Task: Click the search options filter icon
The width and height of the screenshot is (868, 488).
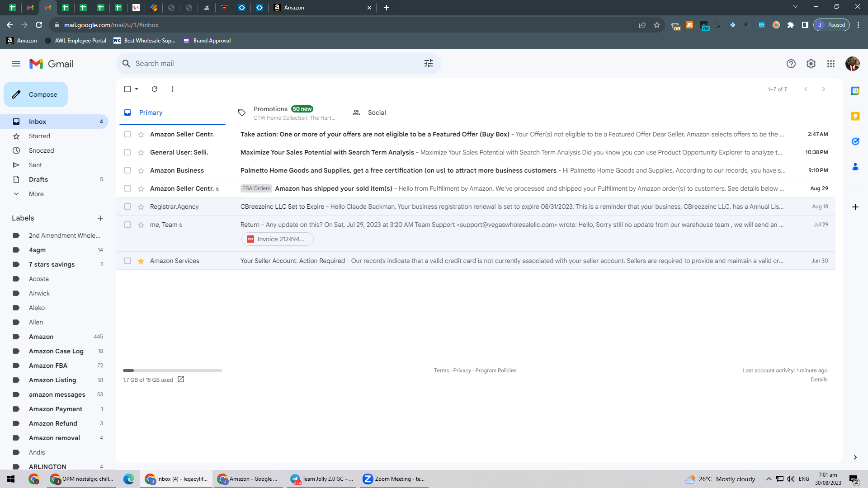Action: pos(429,64)
